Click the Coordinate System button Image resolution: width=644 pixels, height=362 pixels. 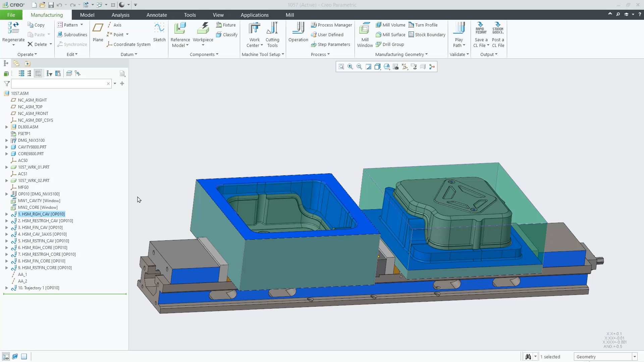(x=128, y=44)
